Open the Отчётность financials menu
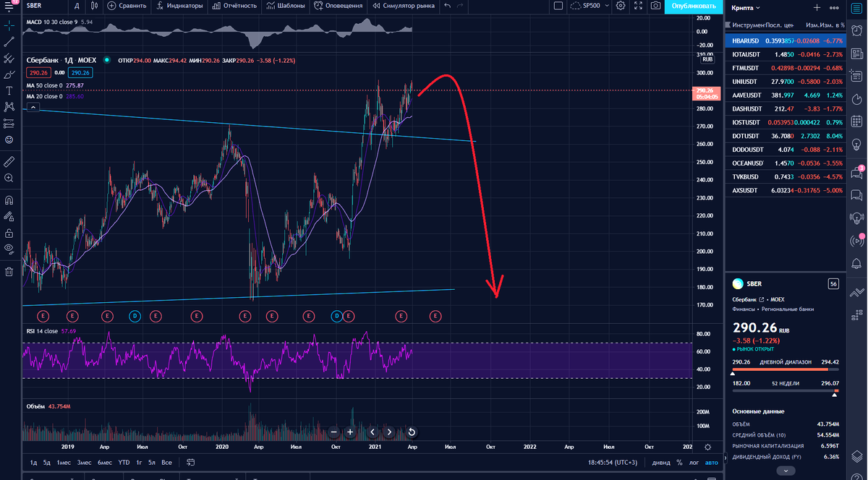This screenshot has width=868, height=480. coord(233,6)
